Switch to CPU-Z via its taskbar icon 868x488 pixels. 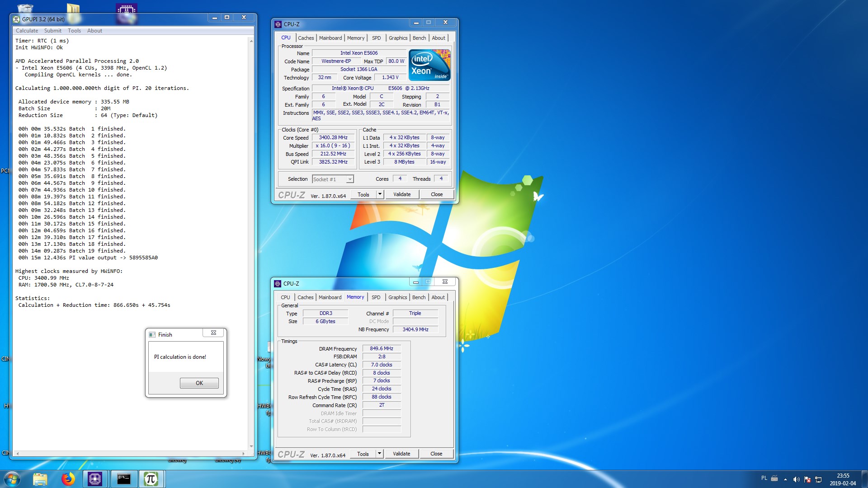tap(95, 479)
